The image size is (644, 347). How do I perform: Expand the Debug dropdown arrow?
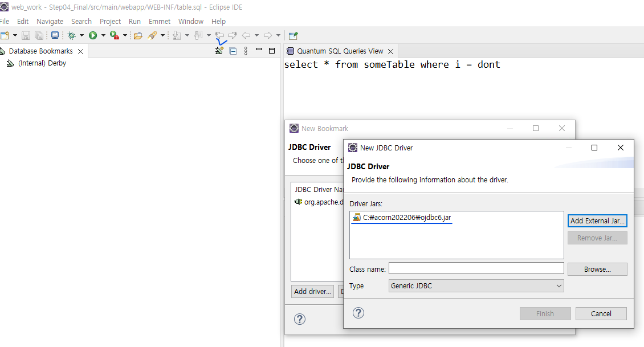[81, 36]
